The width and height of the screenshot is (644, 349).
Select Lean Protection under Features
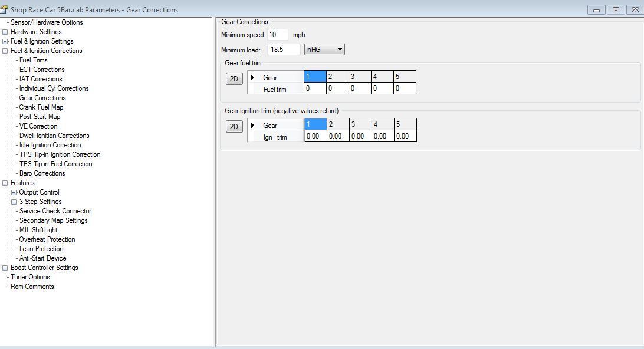[41, 249]
